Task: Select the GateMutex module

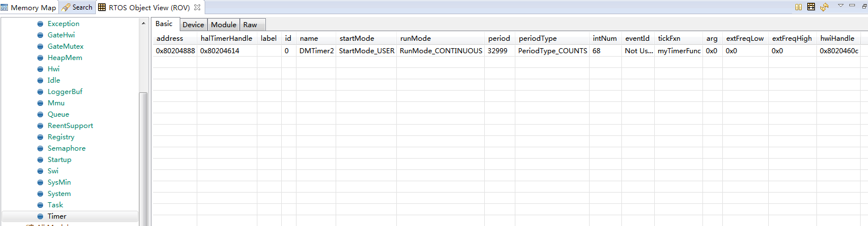Action: tap(65, 46)
